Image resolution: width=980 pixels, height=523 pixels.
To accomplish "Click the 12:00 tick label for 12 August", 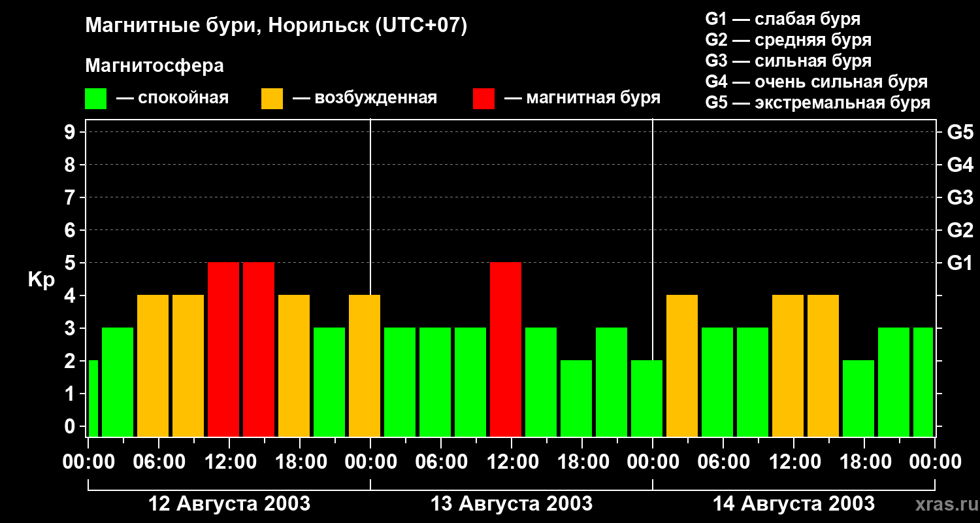I will pyautogui.click(x=229, y=462).
